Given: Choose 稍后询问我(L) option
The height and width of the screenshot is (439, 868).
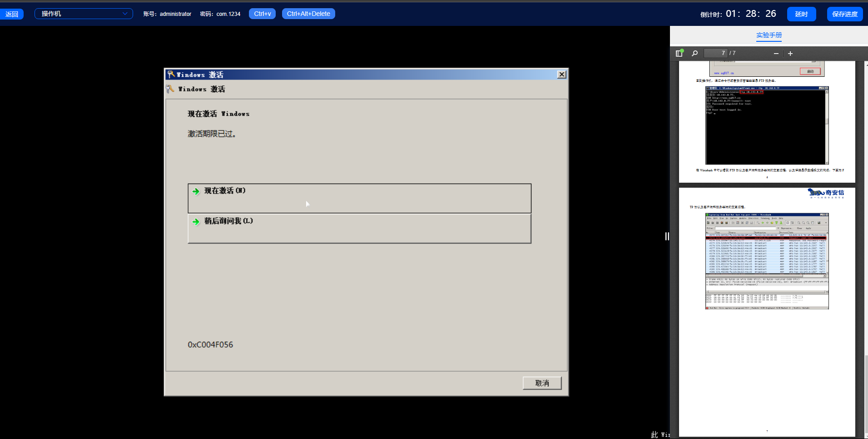Looking at the screenshot, I should tap(359, 229).
